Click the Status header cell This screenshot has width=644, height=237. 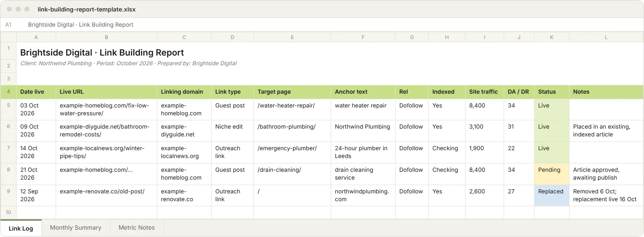click(552, 92)
